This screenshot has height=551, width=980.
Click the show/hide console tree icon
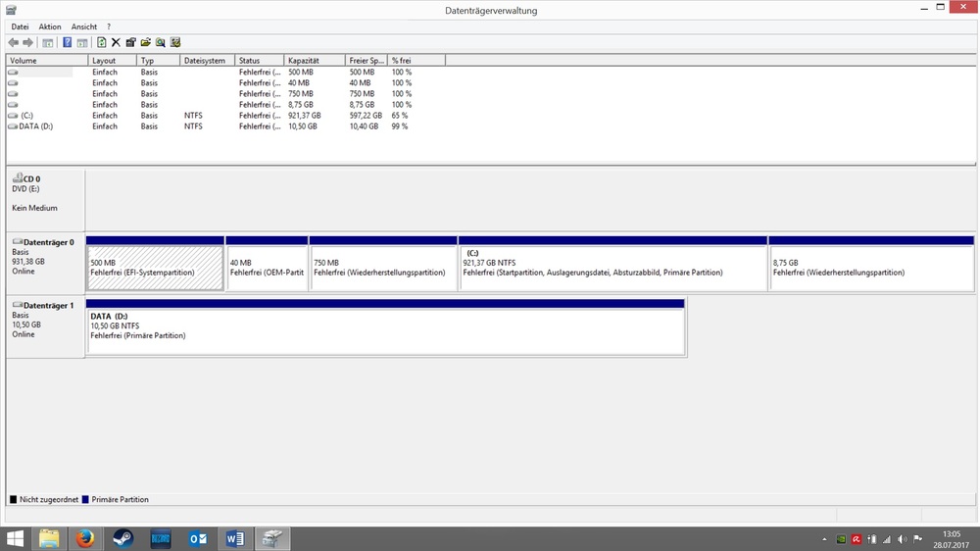coord(46,42)
